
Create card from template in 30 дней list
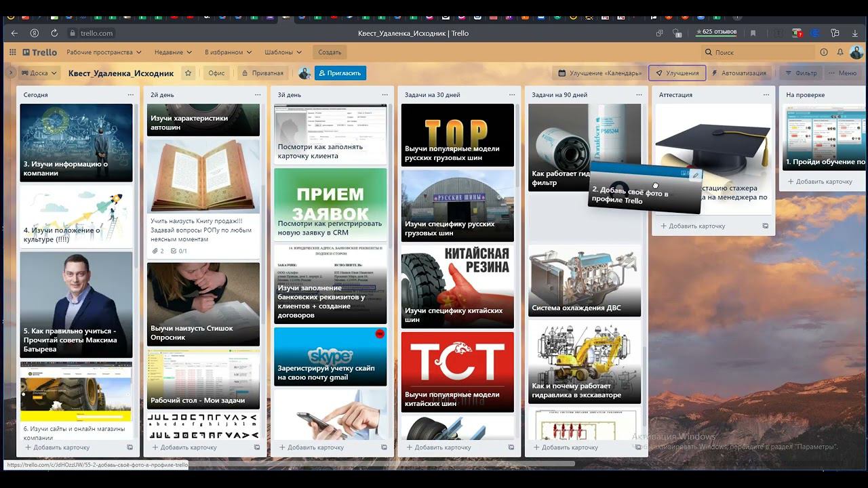[511, 447]
